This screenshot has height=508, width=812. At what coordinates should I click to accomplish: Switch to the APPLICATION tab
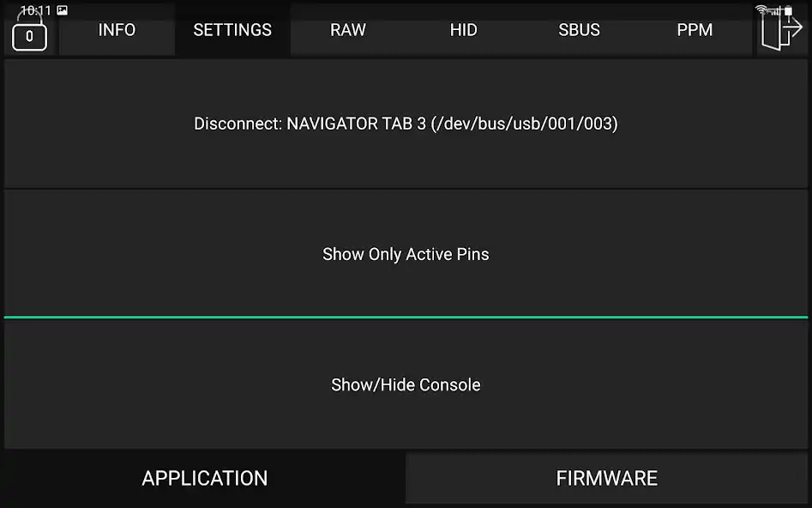pos(204,478)
